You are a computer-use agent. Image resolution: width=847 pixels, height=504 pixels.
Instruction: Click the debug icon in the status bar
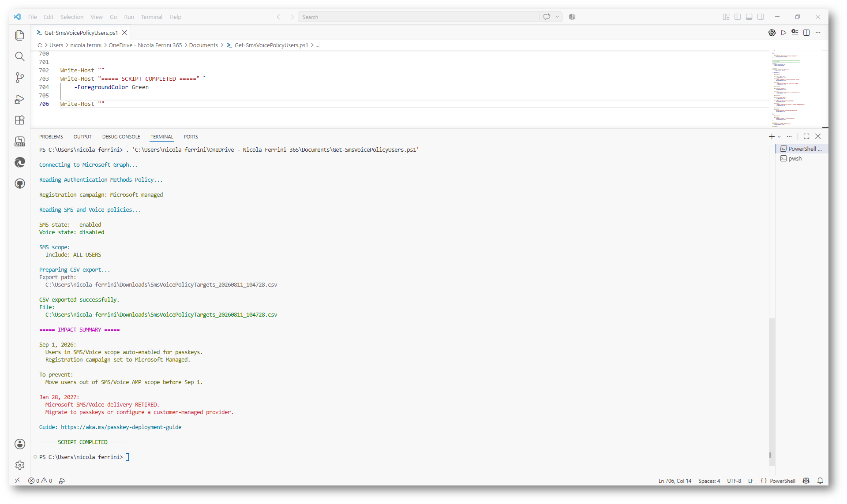62,481
